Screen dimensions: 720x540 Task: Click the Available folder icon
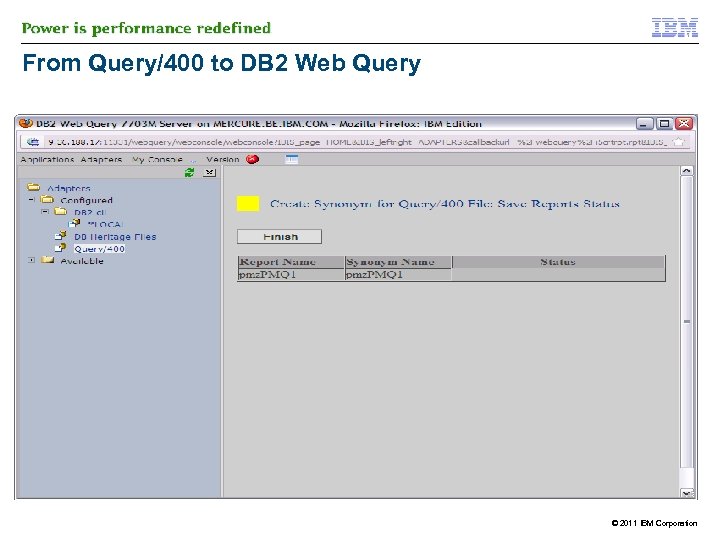point(47,260)
